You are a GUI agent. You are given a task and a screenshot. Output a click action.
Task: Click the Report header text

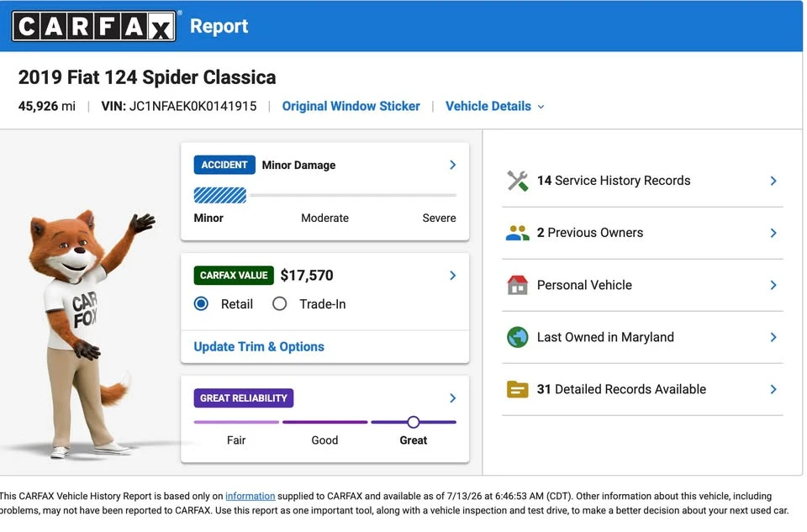point(219,26)
